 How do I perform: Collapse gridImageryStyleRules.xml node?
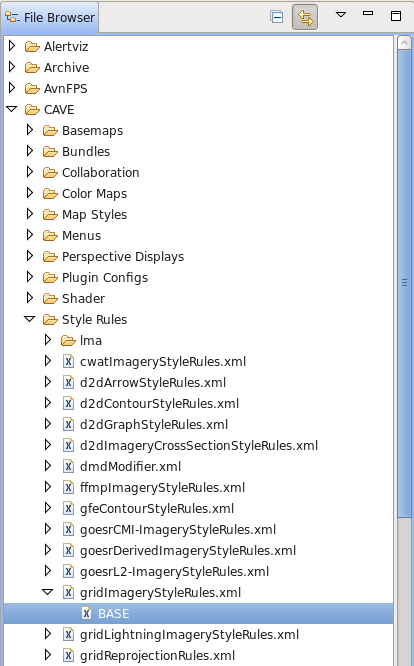point(48,592)
